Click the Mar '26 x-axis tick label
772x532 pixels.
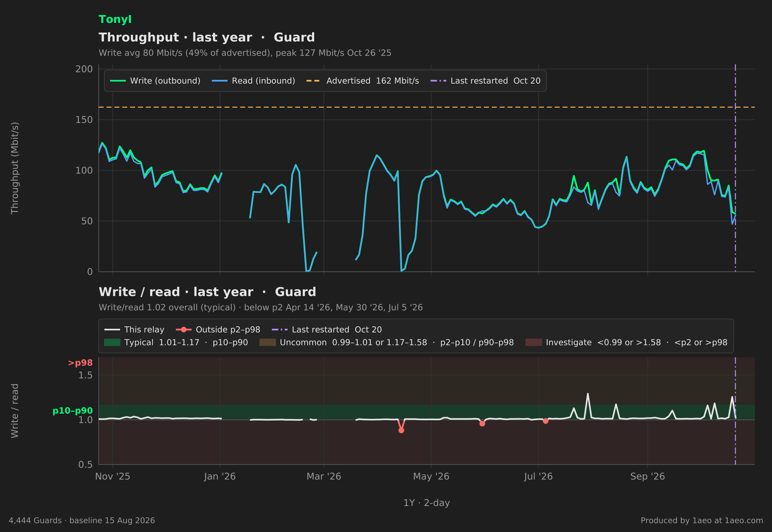pyautogui.click(x=324, y=477)
